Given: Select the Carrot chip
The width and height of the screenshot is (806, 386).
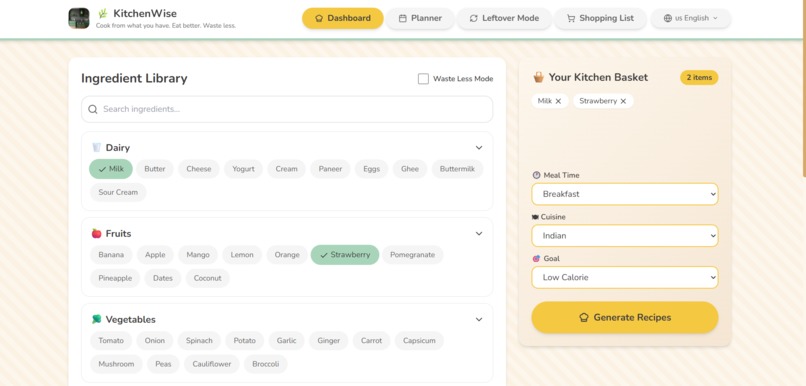Looking at the screenshot, I should (372, 341).
